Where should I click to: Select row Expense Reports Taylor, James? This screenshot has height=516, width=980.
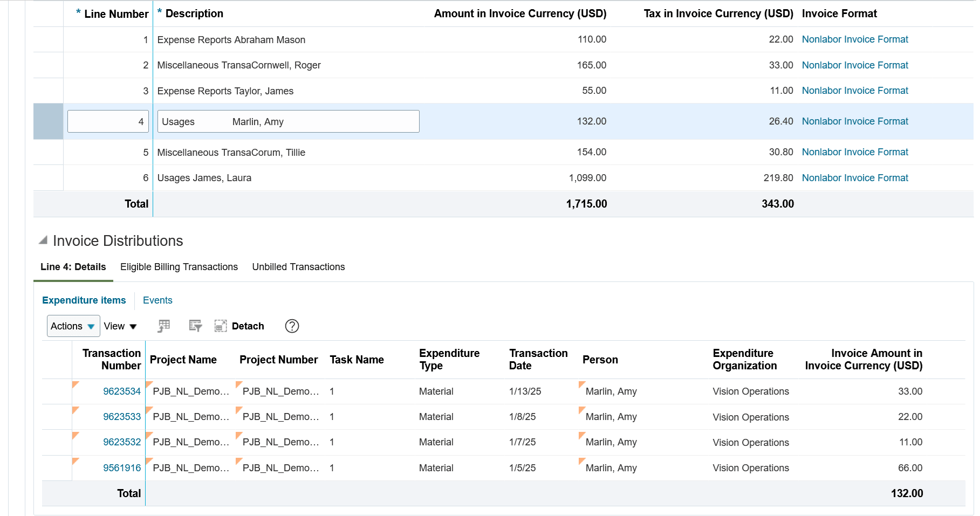click(x=503, y=91)
